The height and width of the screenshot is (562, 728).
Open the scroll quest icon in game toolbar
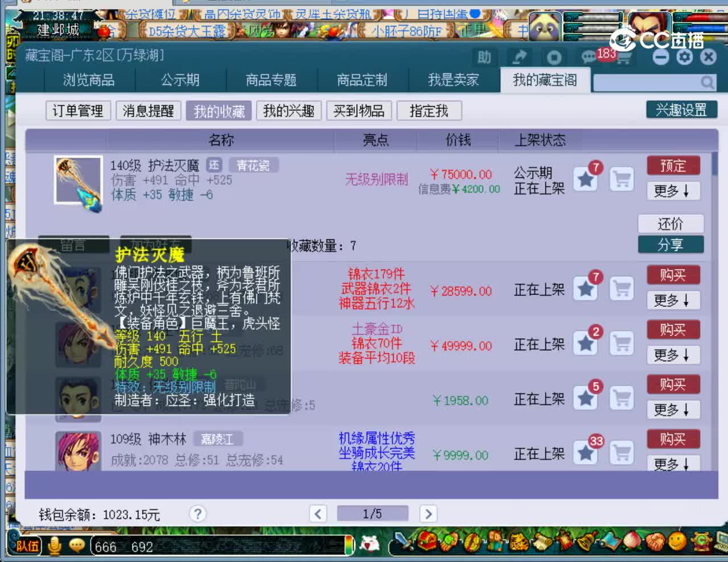pyautogui.click(x=542, y=542)
